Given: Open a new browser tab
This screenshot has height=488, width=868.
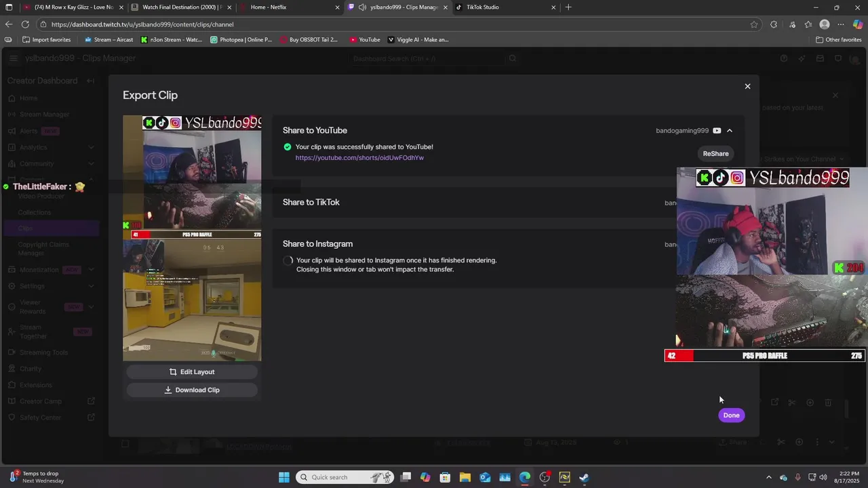Looking at the screenshot, I should [568, 7].
